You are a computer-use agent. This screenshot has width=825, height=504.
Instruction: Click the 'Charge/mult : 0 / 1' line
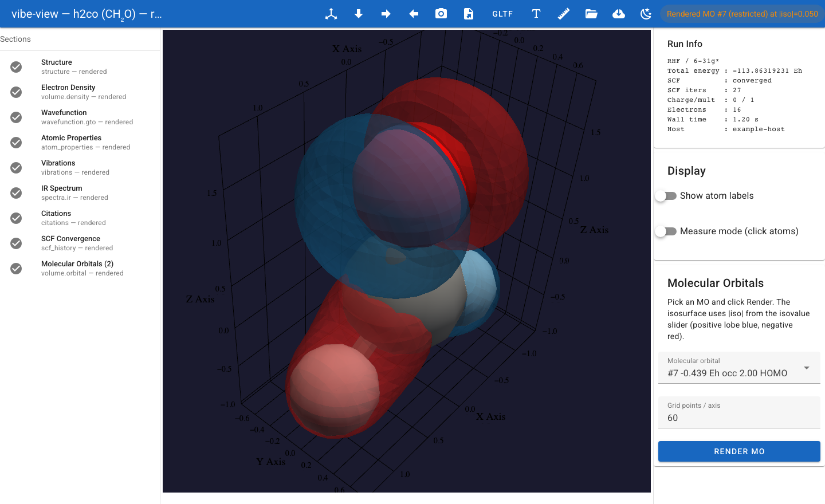(711, 100)
